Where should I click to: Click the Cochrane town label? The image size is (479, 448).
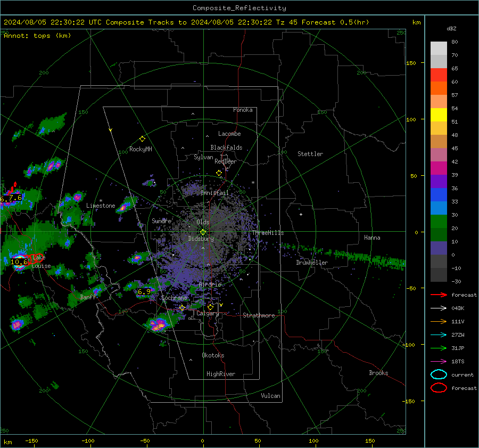(x=174, y=298)
